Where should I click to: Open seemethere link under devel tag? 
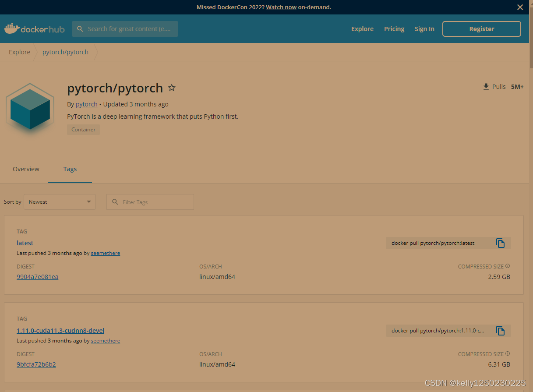(106, 341)
